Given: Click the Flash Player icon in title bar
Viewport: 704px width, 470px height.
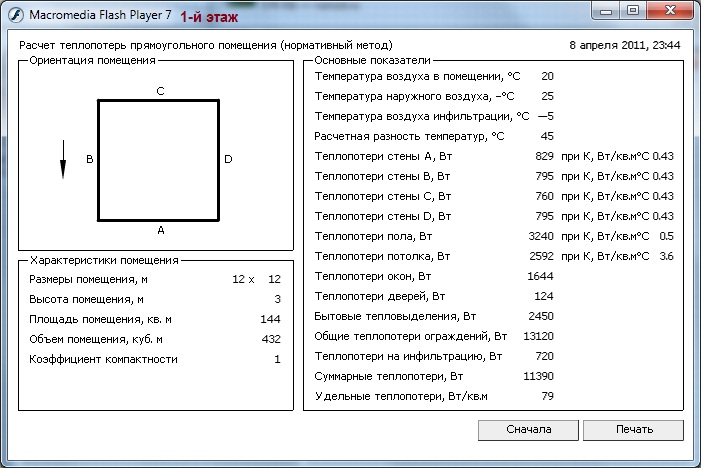Looking at the screenshot, I should tap(14, 13).
